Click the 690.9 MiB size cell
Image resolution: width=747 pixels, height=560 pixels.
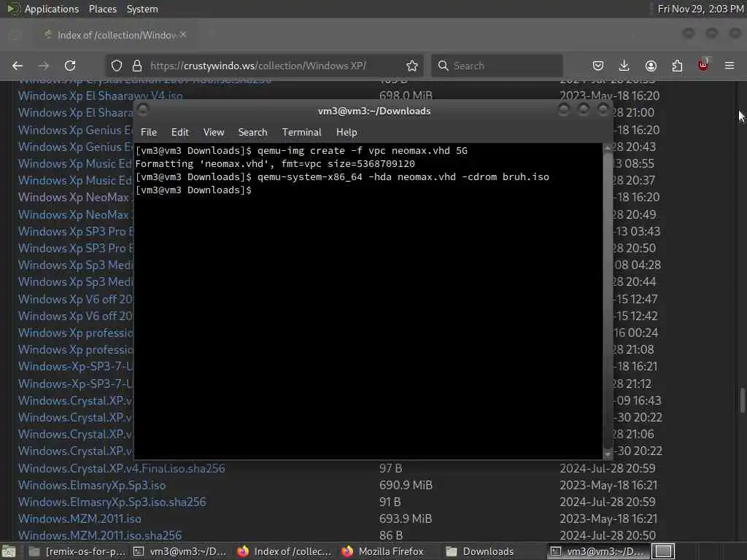point(406,485)
